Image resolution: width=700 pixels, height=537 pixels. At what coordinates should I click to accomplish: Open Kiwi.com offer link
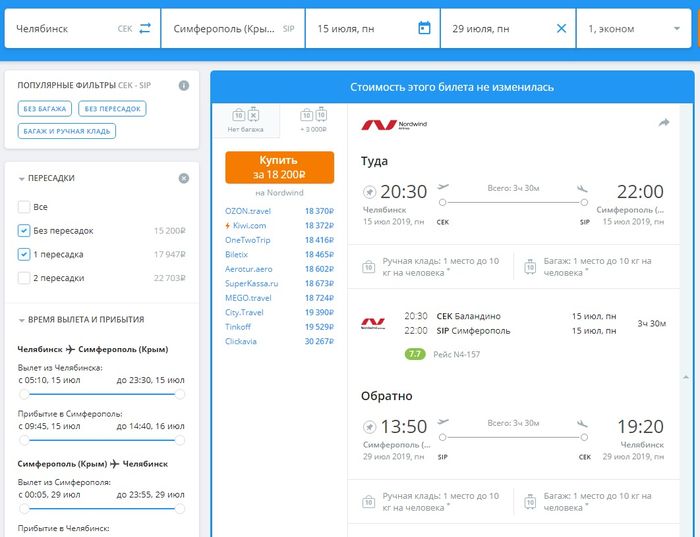tap(249, 225)
